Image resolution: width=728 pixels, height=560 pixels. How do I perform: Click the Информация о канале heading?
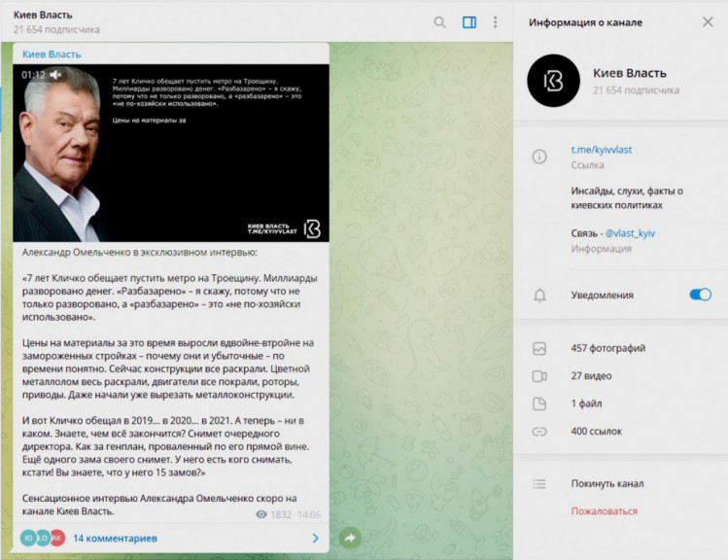[x=585, y=22]
